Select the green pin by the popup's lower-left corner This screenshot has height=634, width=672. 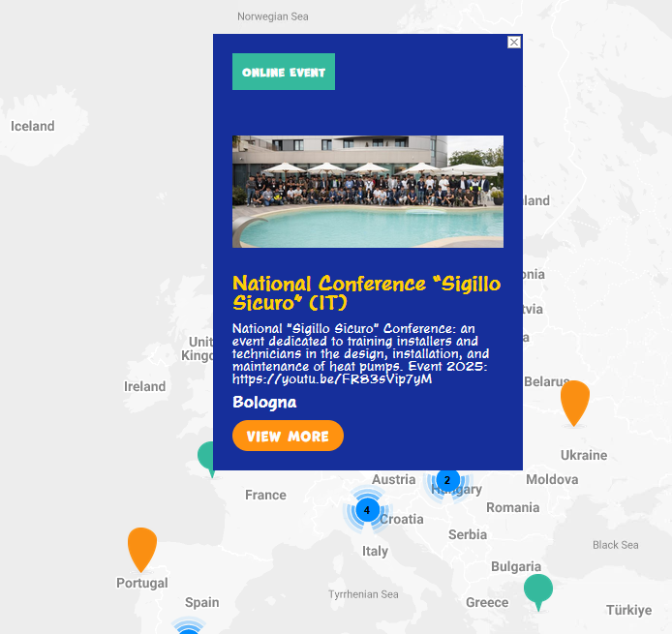point(205,459)
